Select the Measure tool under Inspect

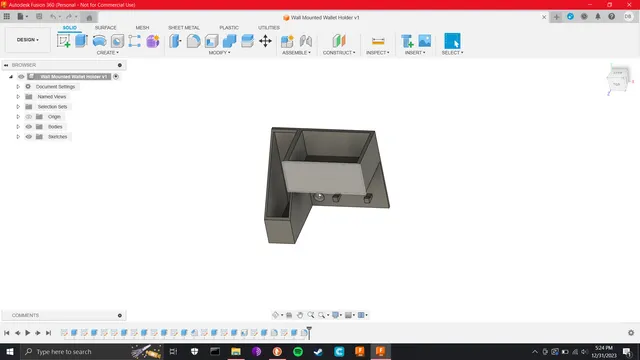(378, 41)
